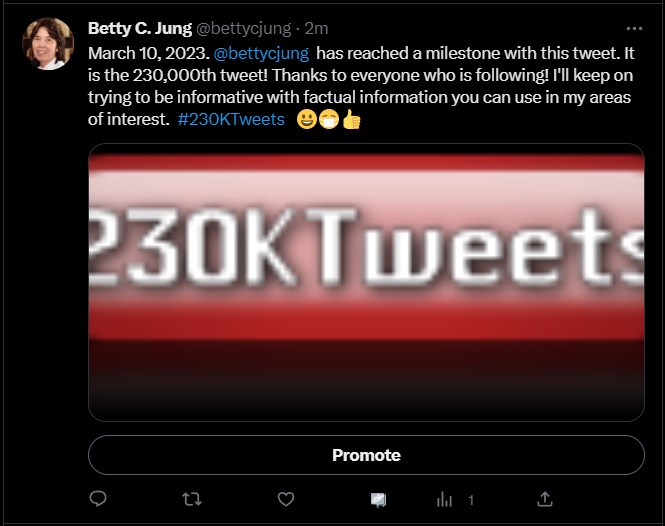Click the small icon between like and views
Screen dimensions: 665x526
tap(379, 498)
